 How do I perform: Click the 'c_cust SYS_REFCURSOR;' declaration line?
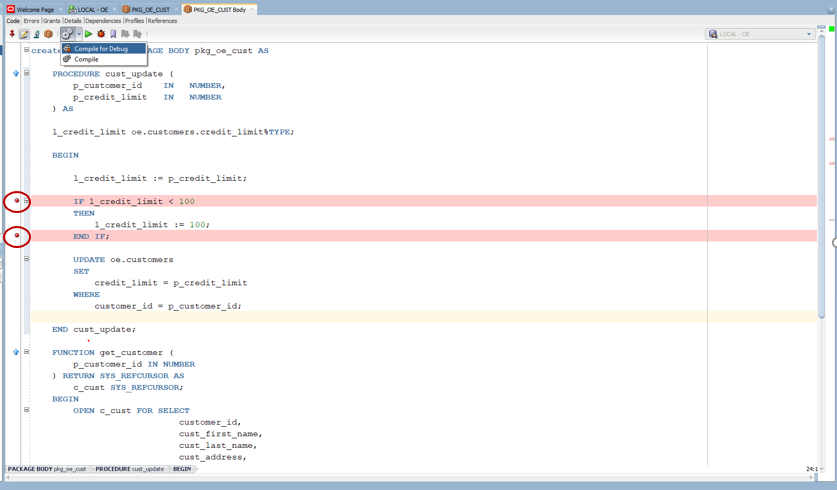[128, 388]
